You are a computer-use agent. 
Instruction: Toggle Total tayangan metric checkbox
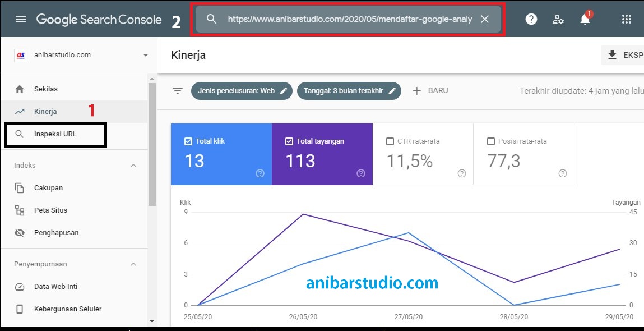coord(289,141)
